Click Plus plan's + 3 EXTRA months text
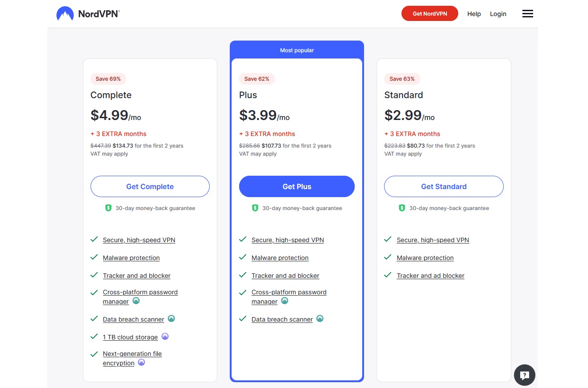This screenshot has width=588, height=388. (267, 134)
